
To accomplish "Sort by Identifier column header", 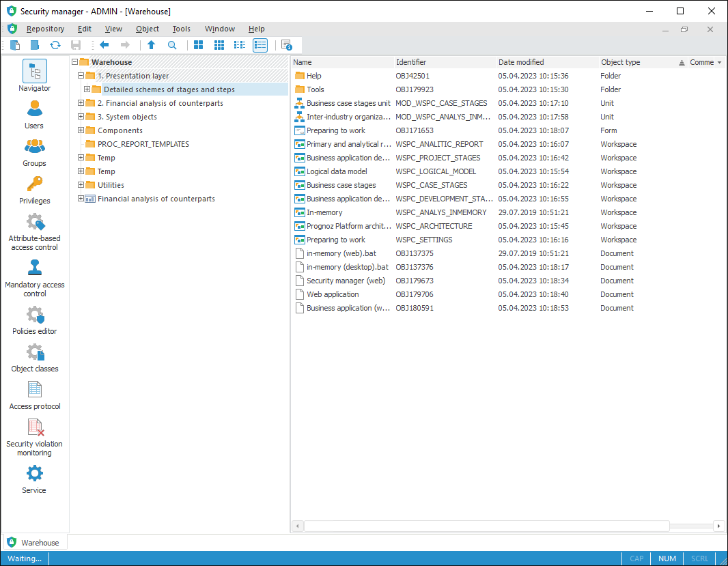I will tap(445, 62).
